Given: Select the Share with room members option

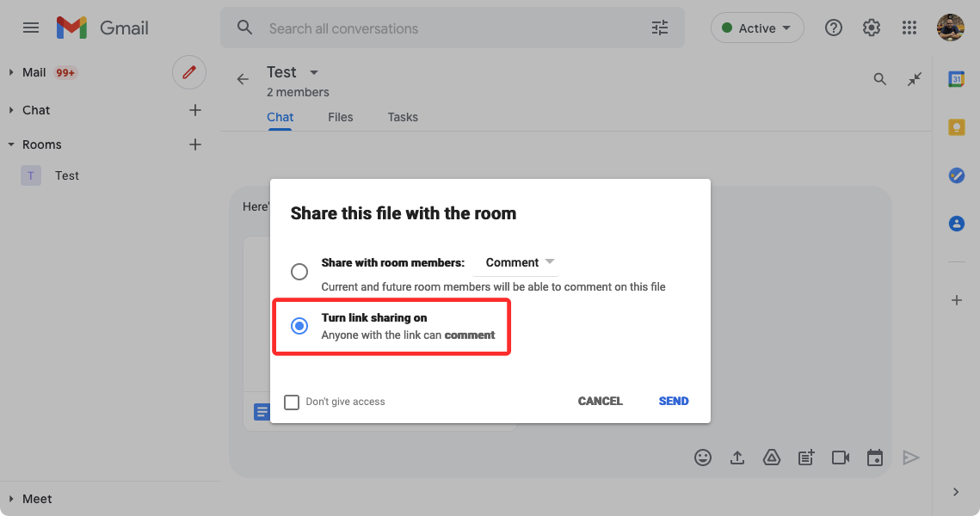Looking at the screenshot, I should pos(299,272).
